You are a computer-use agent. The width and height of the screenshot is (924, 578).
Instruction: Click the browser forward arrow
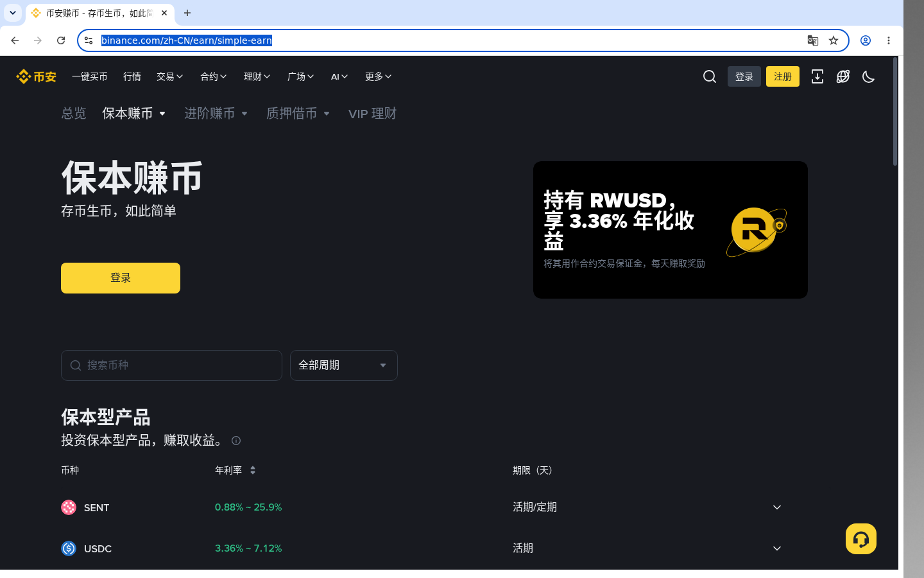tap(38, 40)
